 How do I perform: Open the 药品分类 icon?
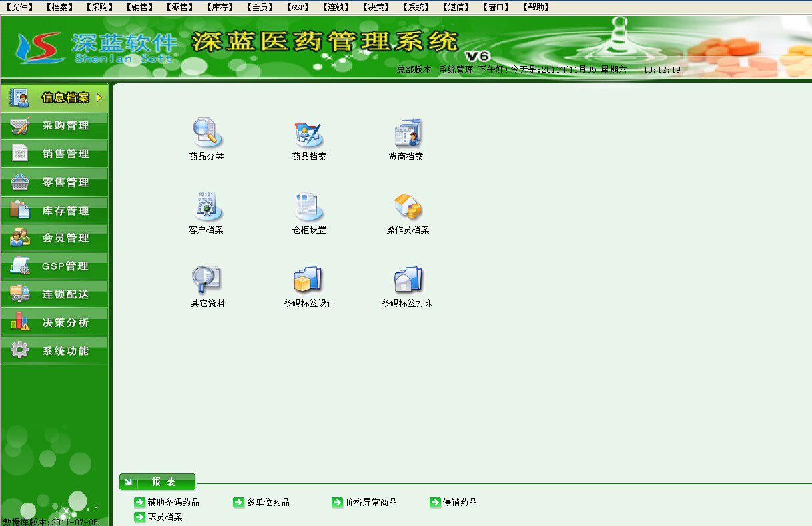pos(207,132)
